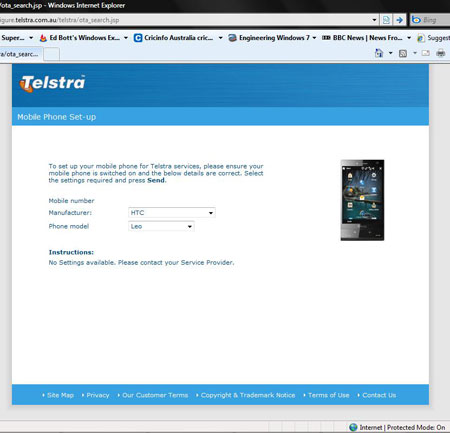Open BBC News favorites bar item
450x433 pixels.
[x=362, y=38]
